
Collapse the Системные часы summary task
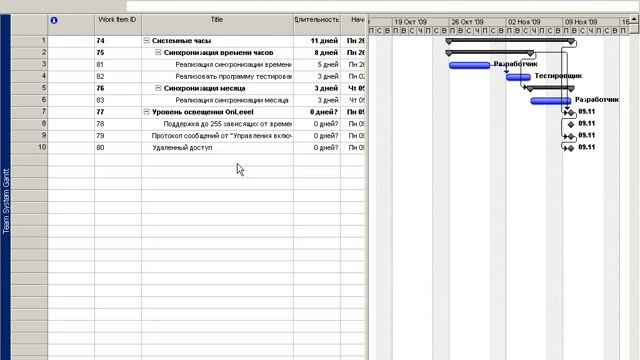(x=147, y=40)
